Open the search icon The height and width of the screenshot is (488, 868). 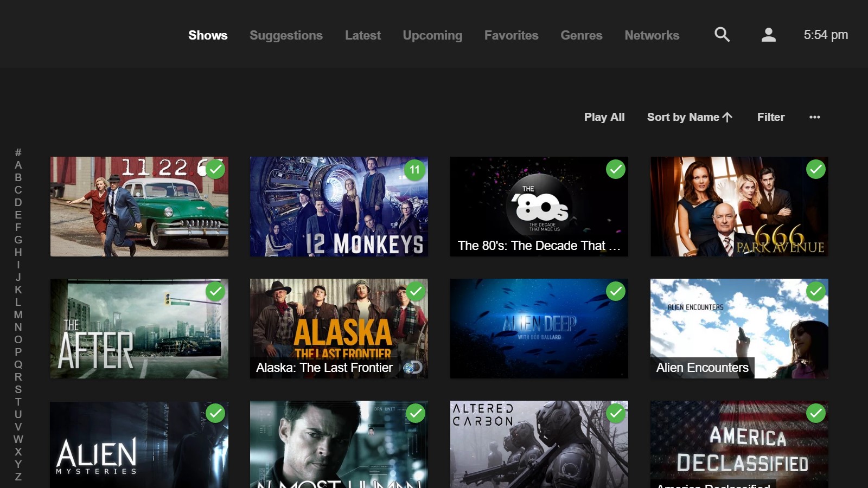(722, 35)
